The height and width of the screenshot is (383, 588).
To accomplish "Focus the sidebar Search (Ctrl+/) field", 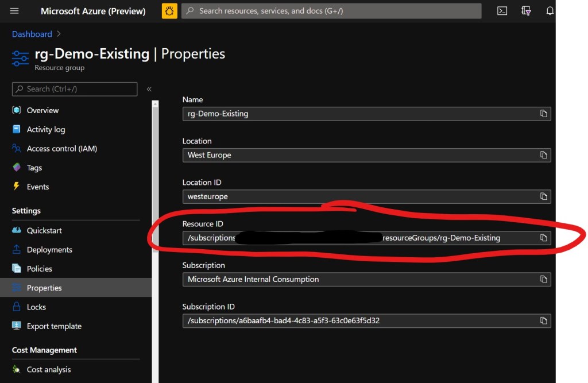I will tap(75, 89).
